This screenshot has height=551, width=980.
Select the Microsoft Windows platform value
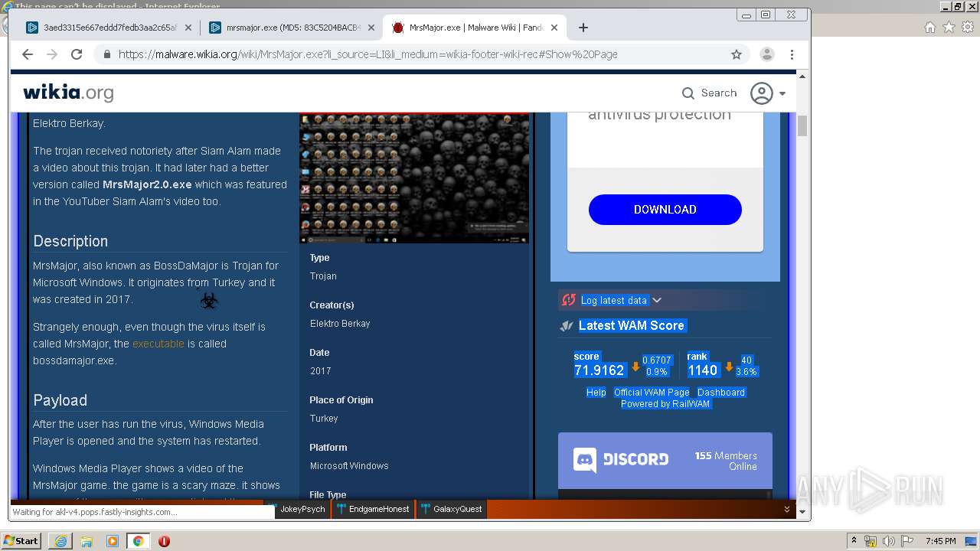point(349,465)
